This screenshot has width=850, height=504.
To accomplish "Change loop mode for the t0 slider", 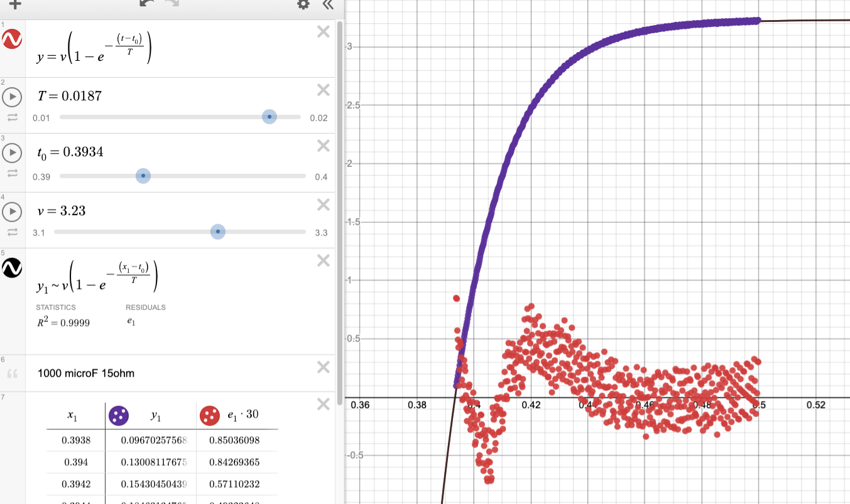I will tap(12, 174).
